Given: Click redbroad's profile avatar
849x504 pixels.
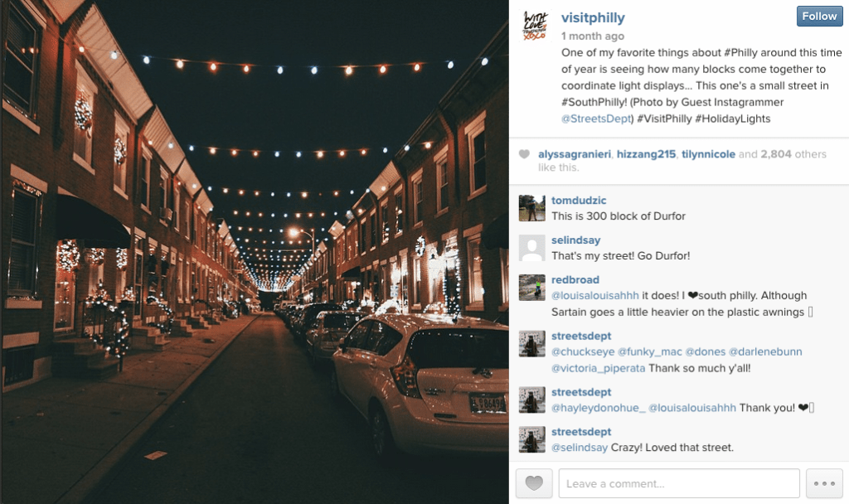Looking at the screenshot, I should (x=531, y=288).
